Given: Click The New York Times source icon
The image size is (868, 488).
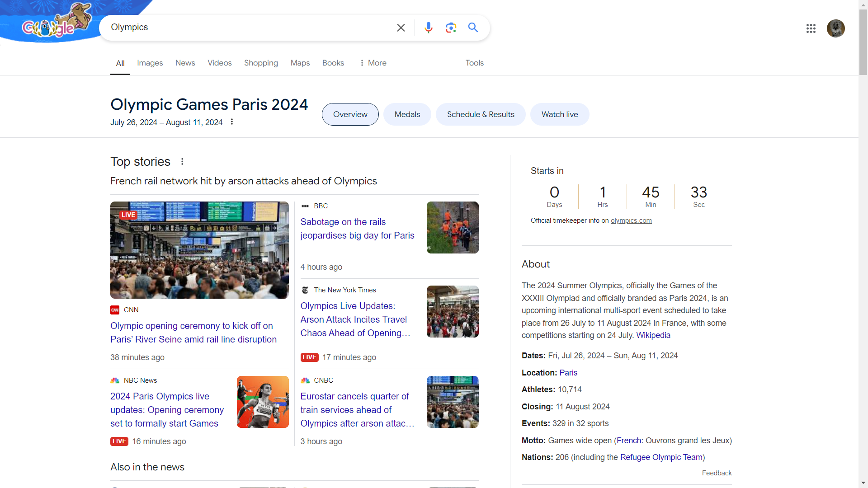Looking at the screenshot, I should [305, 290].
